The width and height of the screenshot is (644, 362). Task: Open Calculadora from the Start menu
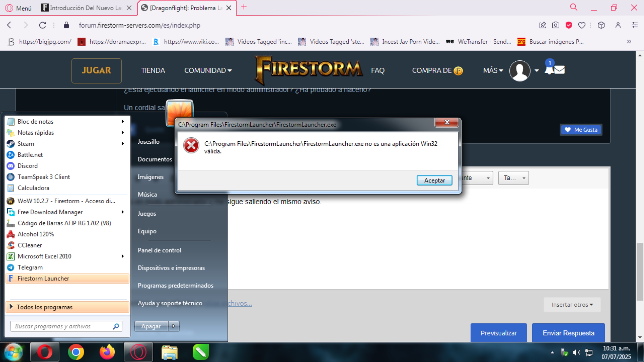click(33, 188)
